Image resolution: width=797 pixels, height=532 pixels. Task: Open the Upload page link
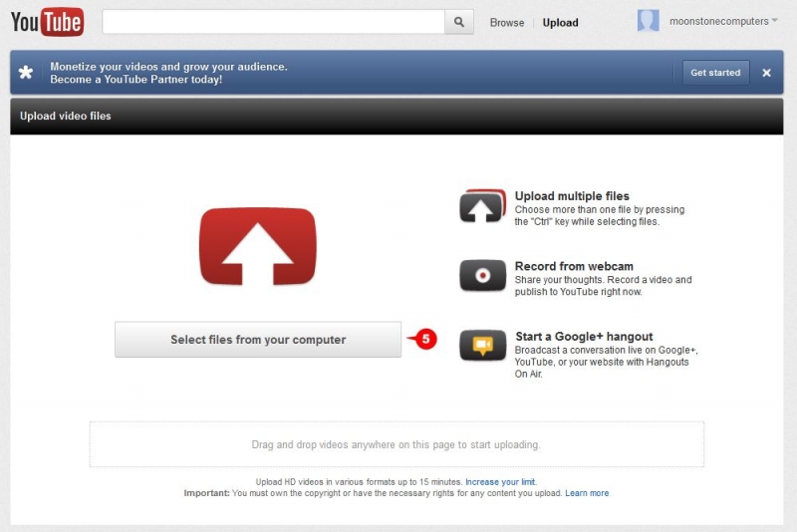pos(560,22)
